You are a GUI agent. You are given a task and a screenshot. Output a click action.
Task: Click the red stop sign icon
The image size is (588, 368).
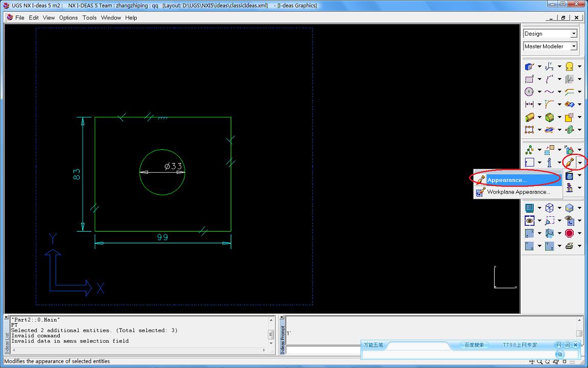tap(569, 233)
